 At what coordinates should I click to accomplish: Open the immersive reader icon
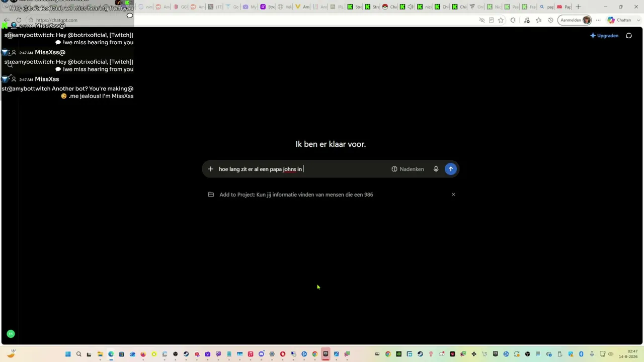[x=492, y=20]
